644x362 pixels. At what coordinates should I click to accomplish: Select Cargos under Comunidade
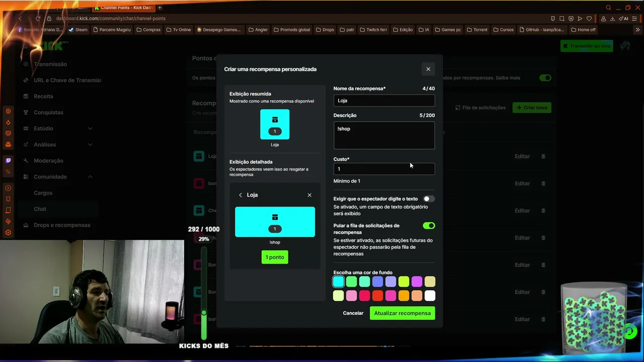43,193
